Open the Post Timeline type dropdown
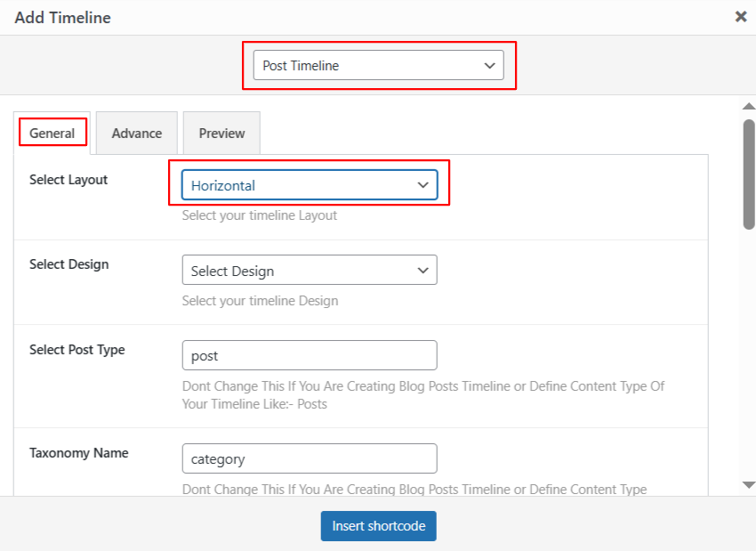Screen dimensions: 756x551 [x=378, y=65]
